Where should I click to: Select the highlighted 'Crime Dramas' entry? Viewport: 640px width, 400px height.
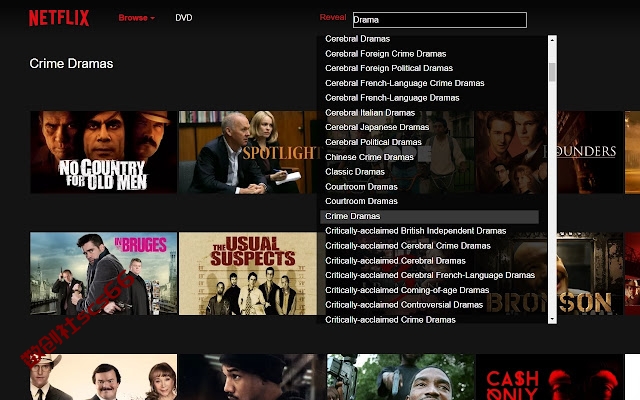(x=429, y=216)
